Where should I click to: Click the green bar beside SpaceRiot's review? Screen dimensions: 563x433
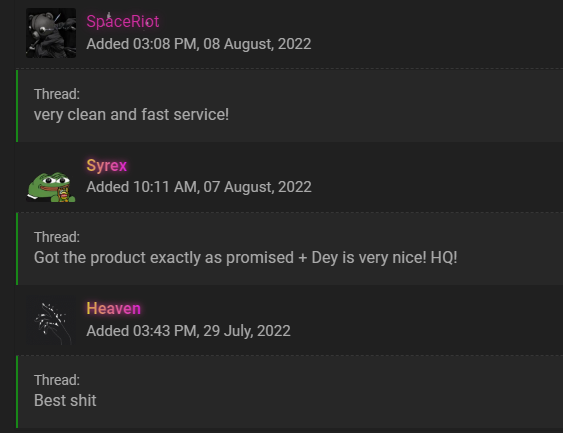(x=17, y=106)
